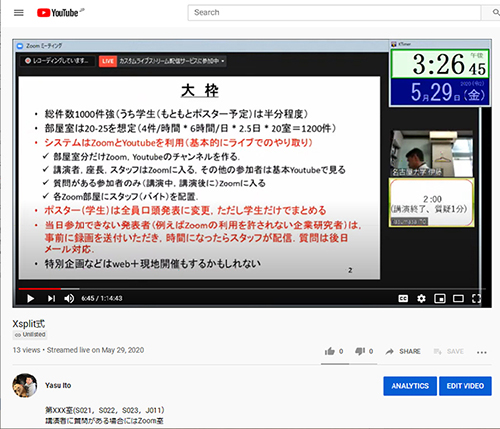Go to YouTube home via logo

[58, 13]
